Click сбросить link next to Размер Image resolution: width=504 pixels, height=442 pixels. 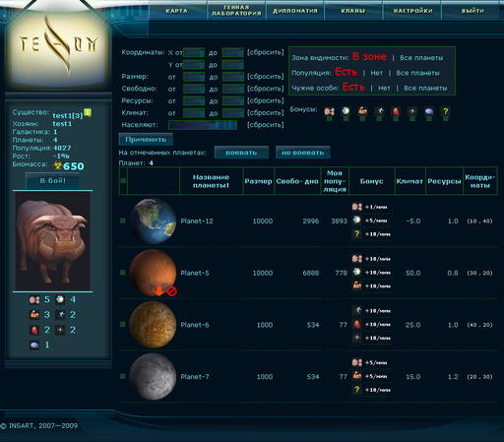pyautogui.click(x=266, y=77)
